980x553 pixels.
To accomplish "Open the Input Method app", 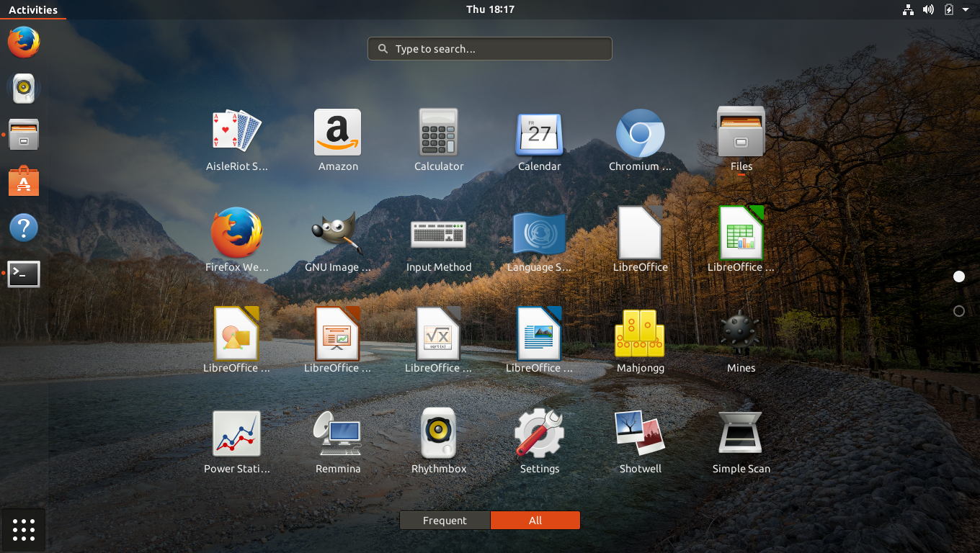I will tap(439, 234).
